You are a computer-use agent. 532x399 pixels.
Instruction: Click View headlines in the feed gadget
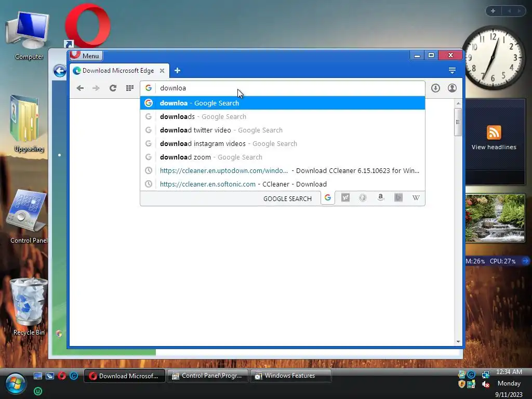click(x=494, y=147)
